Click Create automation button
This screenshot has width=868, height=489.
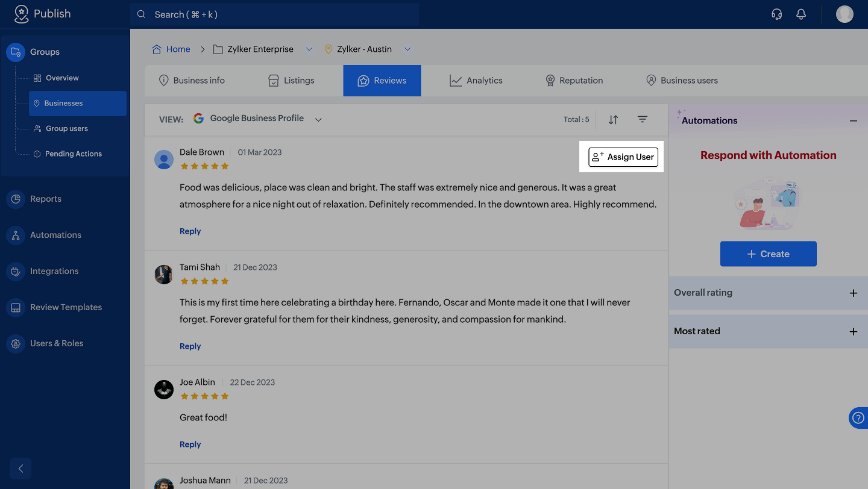[x=768, y=254]
